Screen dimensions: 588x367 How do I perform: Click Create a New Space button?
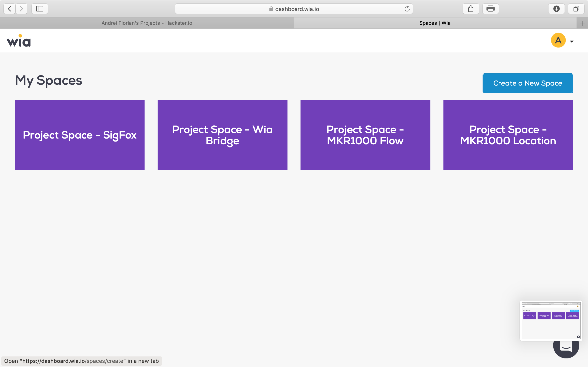coord(528,83)
